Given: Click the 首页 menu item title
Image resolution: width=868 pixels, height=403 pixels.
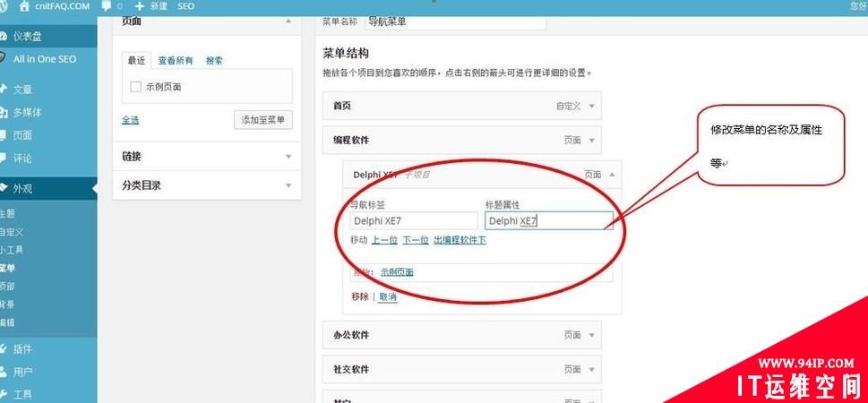Looking at the screenshot, I should pos(342,106).
